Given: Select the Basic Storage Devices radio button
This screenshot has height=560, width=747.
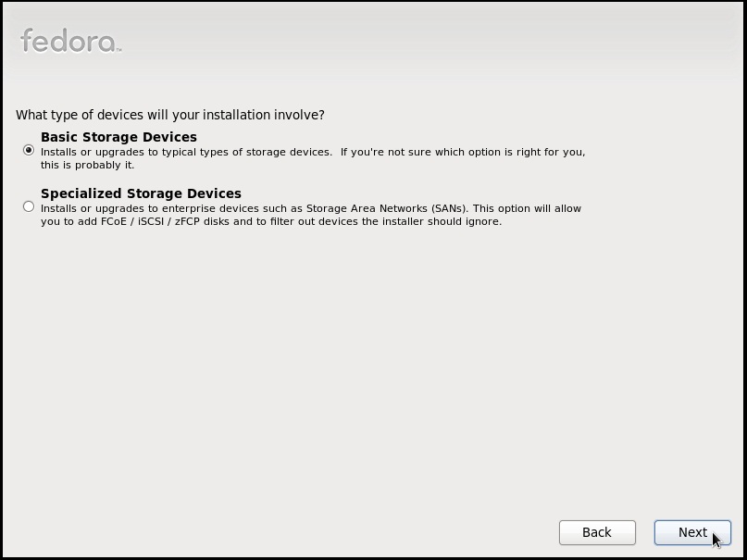Looking at the screenshot, I should (x=29, y=151).
